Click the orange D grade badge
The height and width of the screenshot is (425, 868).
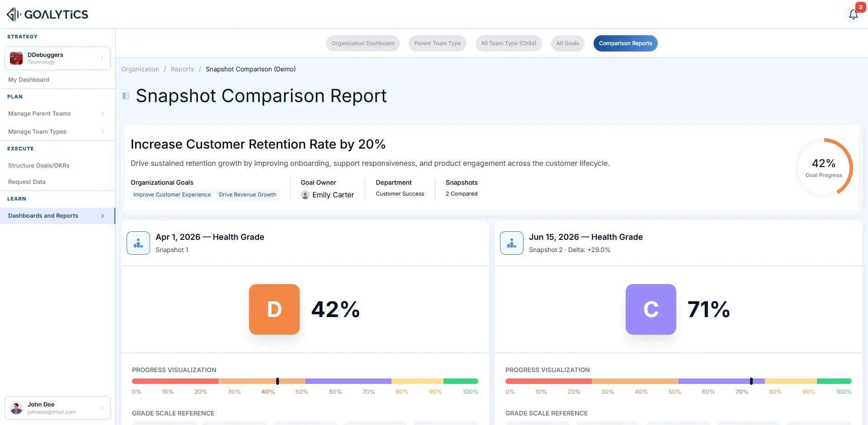click(274, 309)
